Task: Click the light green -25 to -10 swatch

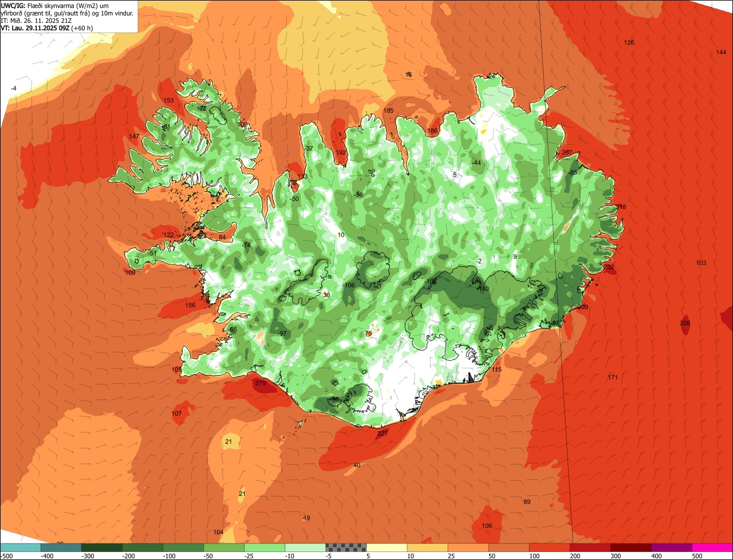Action: click(264, 547)
